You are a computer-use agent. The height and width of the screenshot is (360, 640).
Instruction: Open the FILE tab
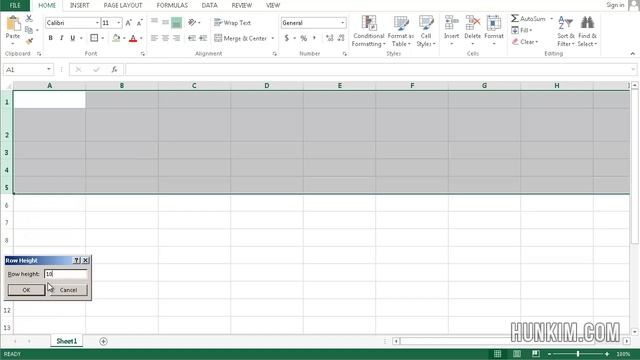click(x=15, y=5)
